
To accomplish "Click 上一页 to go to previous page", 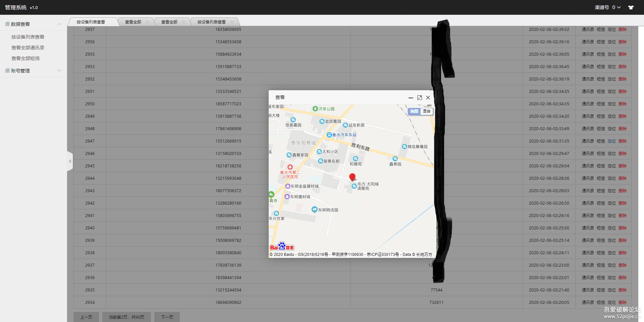I will 86,317.
